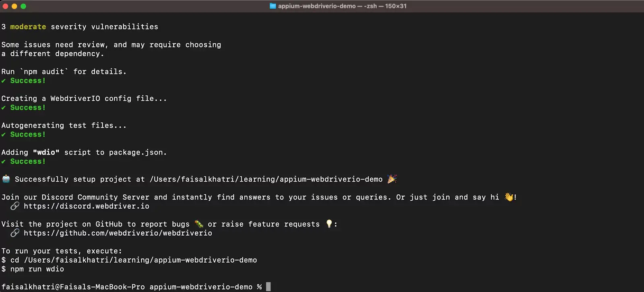Image resolution: width=644 pixels, height=292 pixels.
Task: Open the https://github.com/webdriverio/webdriverio link
Action: pos(118,233)
